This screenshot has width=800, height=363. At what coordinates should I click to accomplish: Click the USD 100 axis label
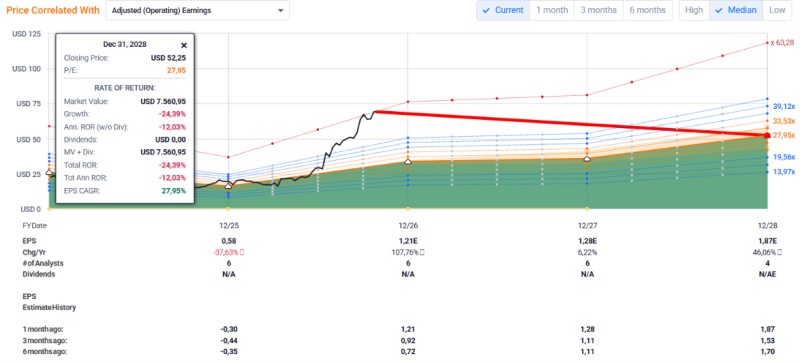pyautogui.click(x=26, y=68)
